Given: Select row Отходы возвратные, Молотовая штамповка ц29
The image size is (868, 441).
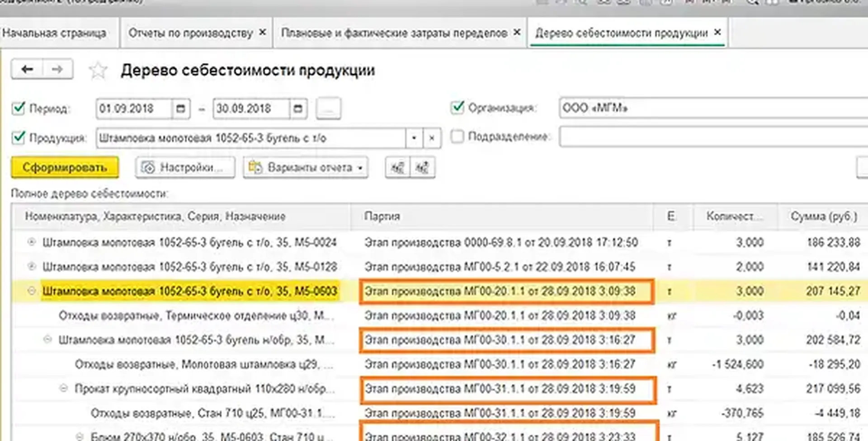Looking at the screenshot, I should (204, 365).
